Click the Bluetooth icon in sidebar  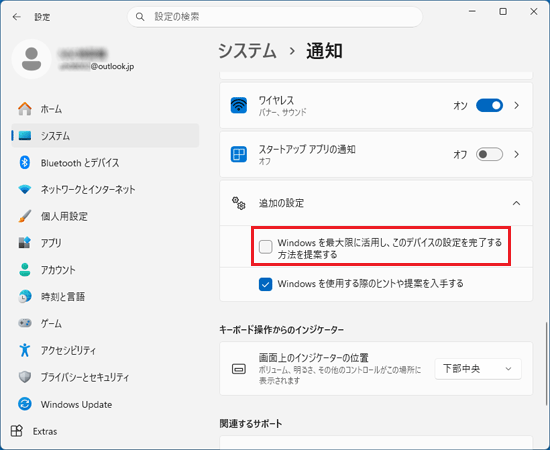pyautogui.click(x=25, y=162)
